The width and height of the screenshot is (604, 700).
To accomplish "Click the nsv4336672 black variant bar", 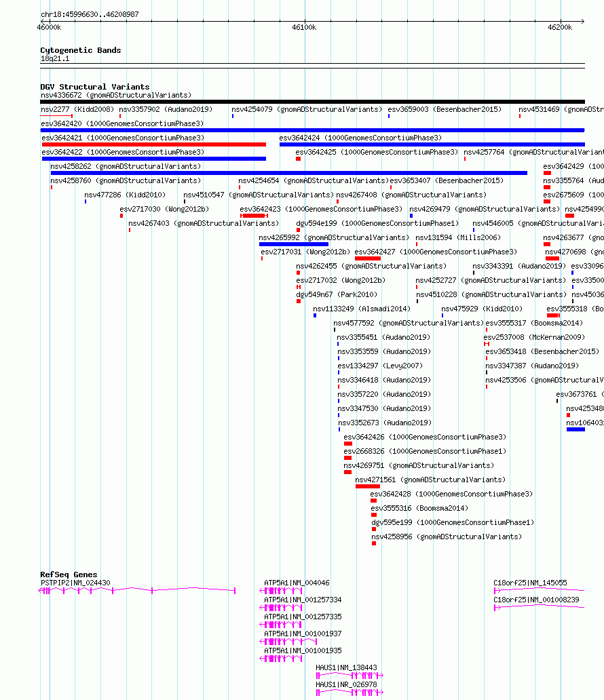I will point(312,102).
